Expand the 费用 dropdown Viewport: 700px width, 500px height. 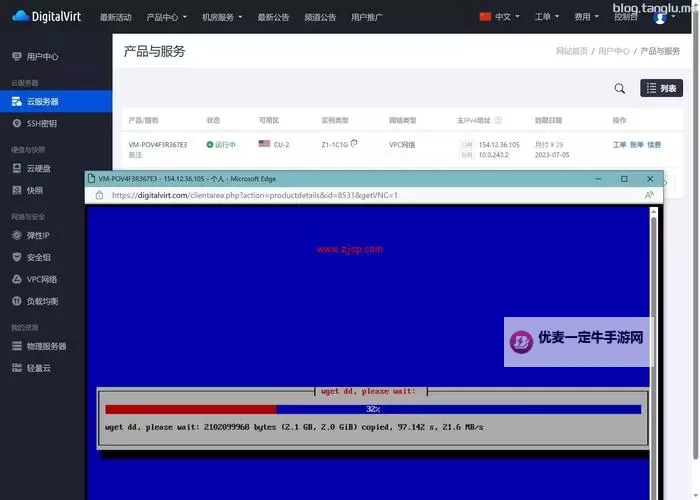pyautogui.click(x=586, y=17)
